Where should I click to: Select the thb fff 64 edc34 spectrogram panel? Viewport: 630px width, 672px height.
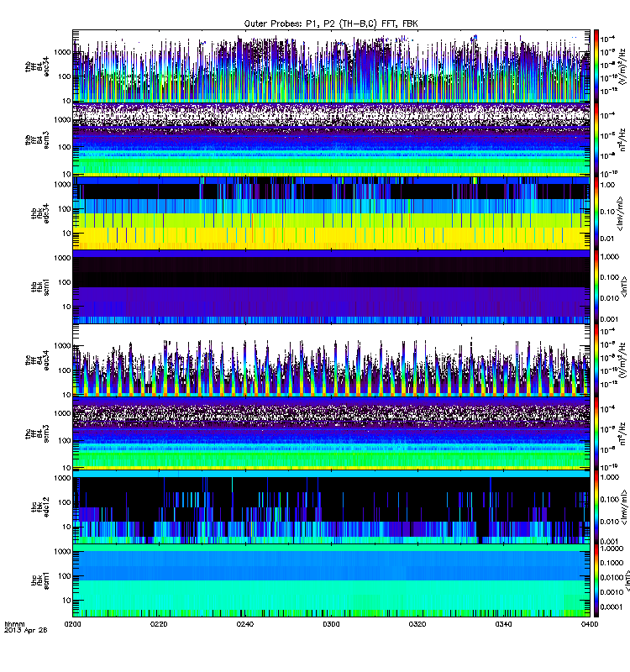(x=331, y=66)
